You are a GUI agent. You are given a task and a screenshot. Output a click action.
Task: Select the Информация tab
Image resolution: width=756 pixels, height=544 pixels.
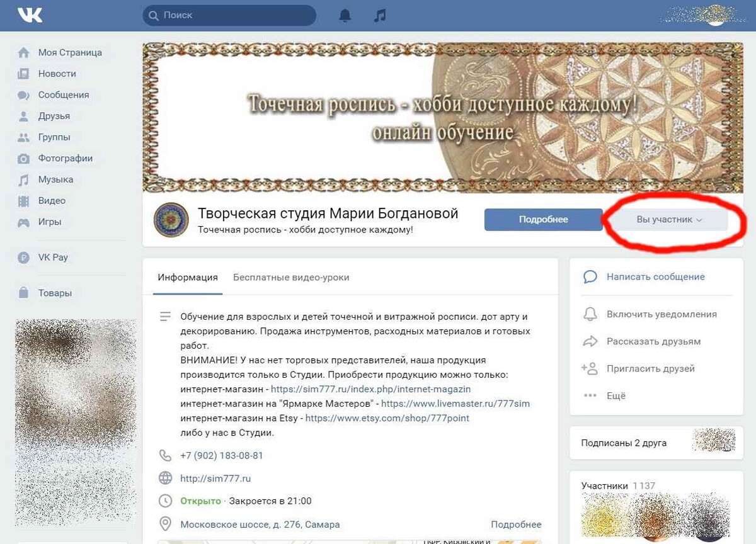(188, 277)
